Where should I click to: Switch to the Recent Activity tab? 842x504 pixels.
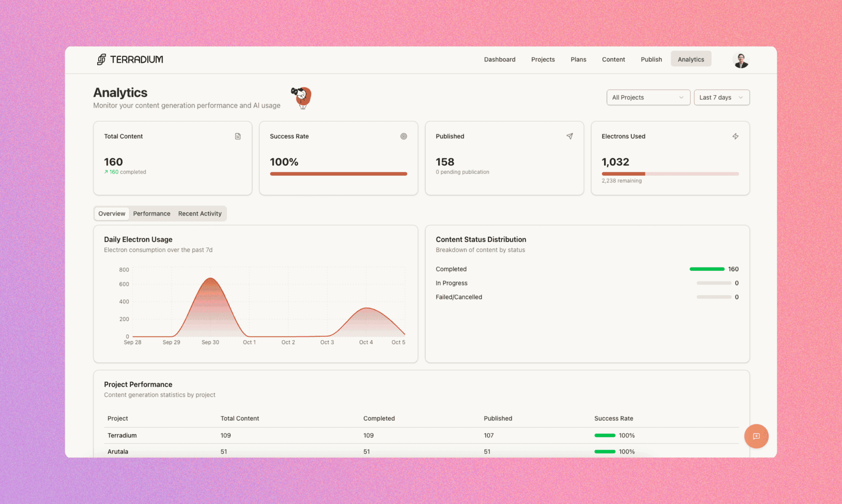[200, 213]
